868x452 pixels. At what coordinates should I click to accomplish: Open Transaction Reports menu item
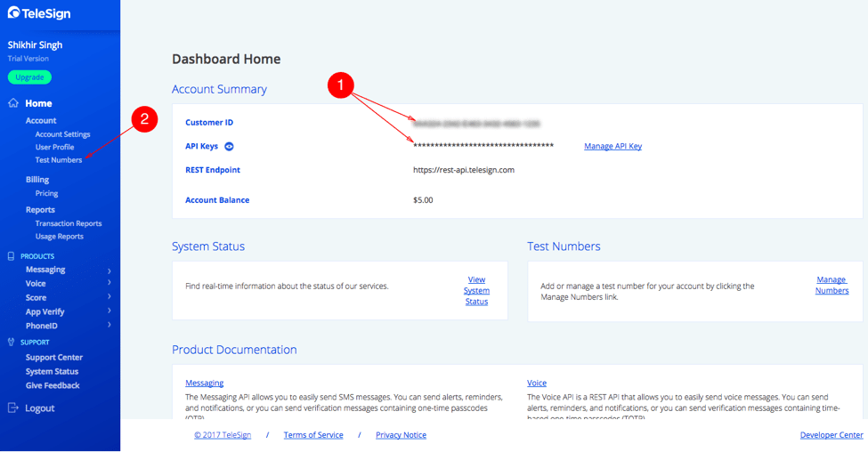69,223
